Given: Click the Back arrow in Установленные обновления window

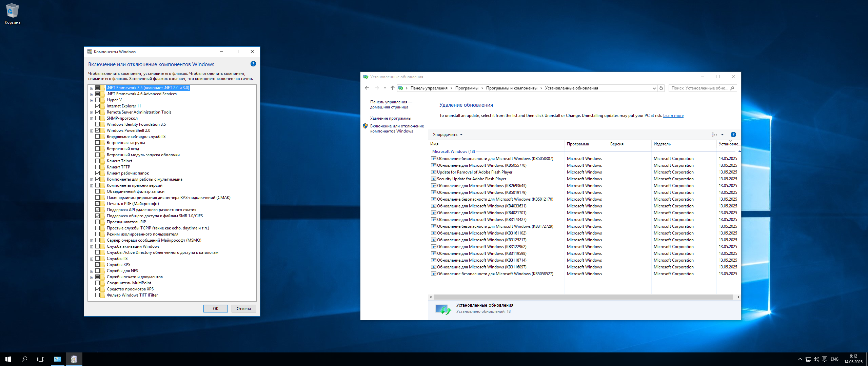Looking at the screenshot, I should (367, 88).
